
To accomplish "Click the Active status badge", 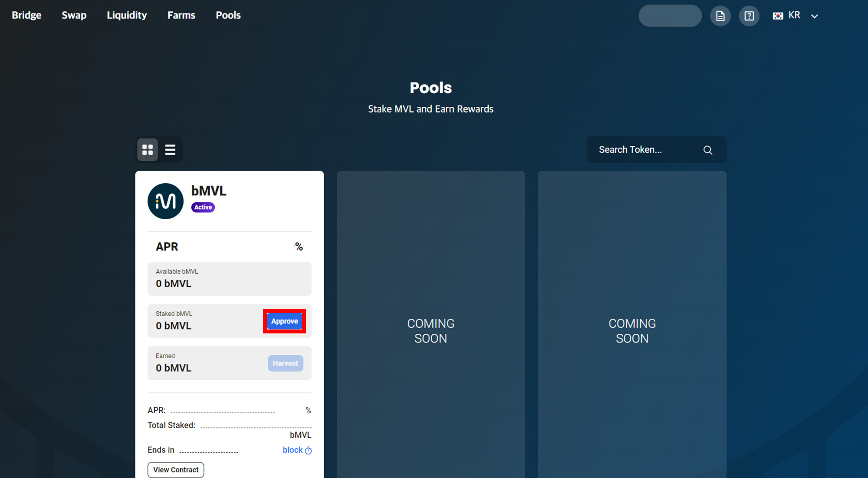I will click(x=203, y=207).
